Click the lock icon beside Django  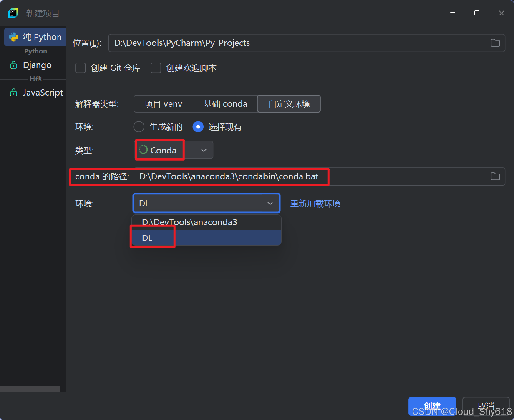14,65
